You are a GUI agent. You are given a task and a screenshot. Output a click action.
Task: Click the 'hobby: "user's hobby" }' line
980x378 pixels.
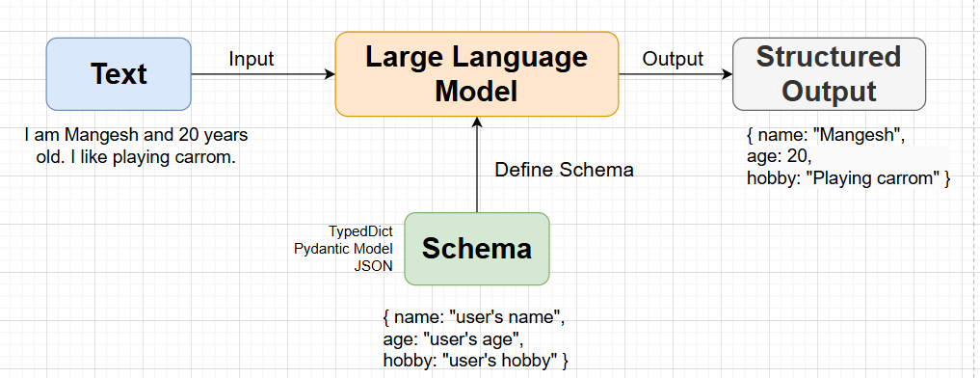click(476, 361)
